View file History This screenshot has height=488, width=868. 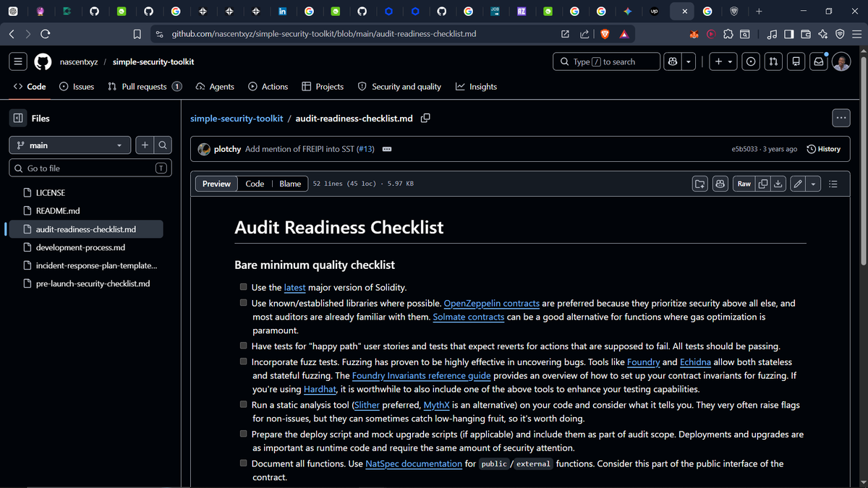(823, 149)
